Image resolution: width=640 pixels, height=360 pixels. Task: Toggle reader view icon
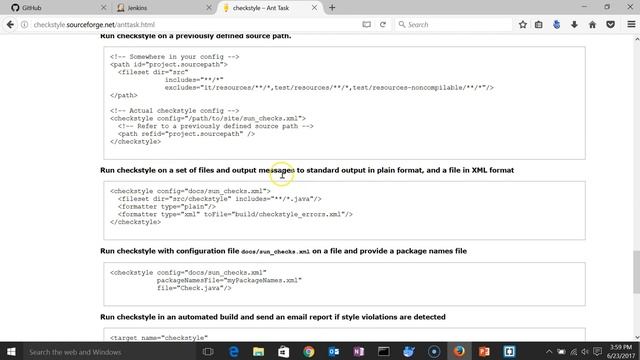367,24
